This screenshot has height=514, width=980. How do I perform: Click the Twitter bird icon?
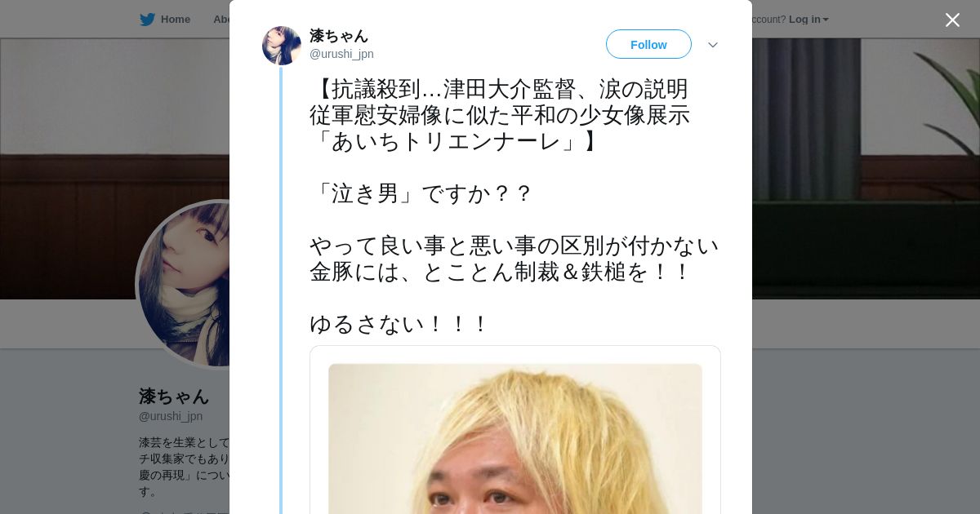[147, 20]
